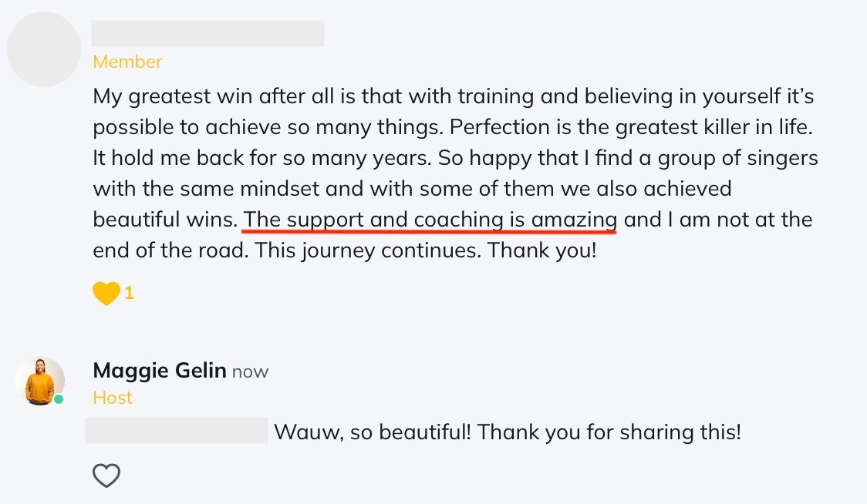
Task: Open Maggie Gelin's profile photo
Action: [x=39, y=381]
